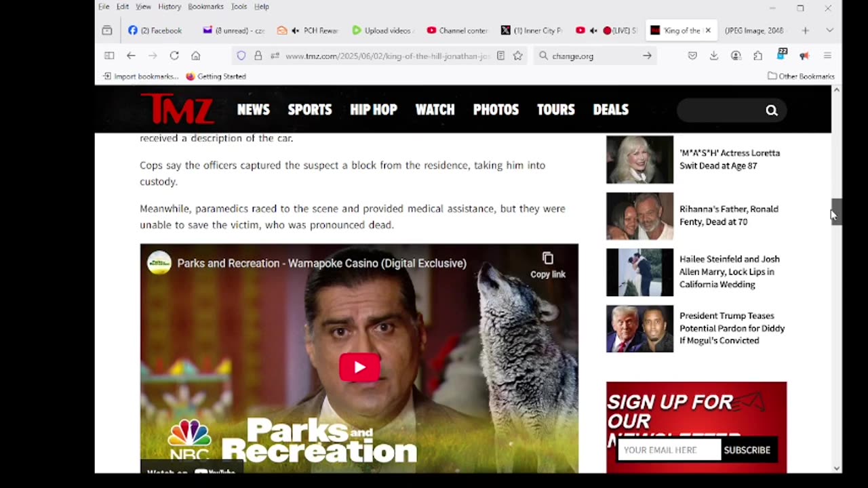
Task: Open tracking protection shield info
Action: coord(241,56)
